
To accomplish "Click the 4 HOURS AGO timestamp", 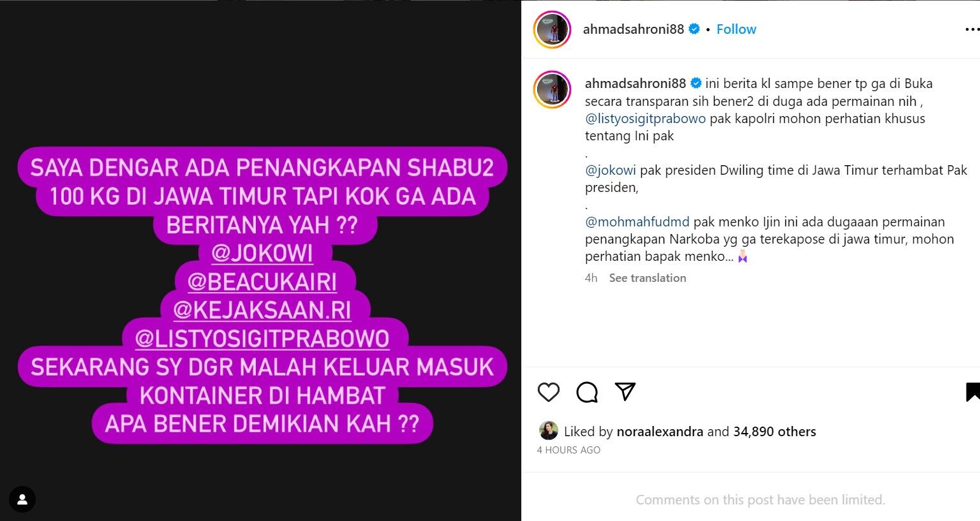I will 568,450.
